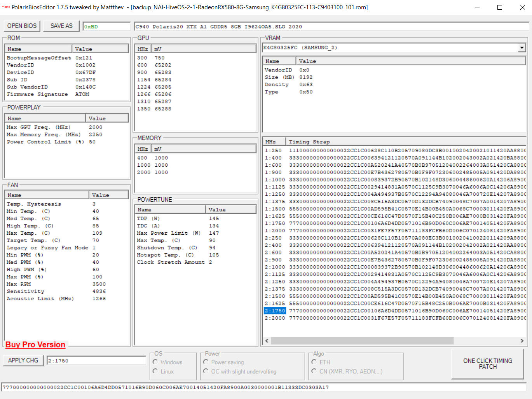Click the OPEN BIOS button
Image resolution: width=532 pixels, height=399 pixels.
(22, 26)
